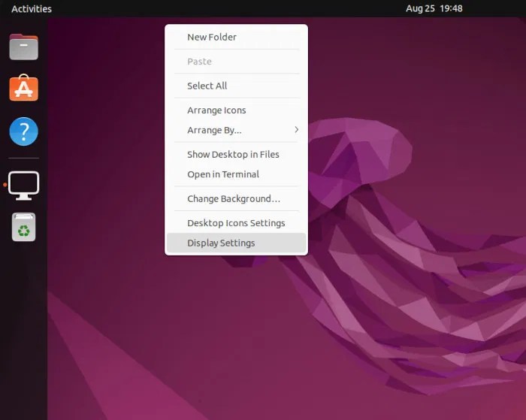Click the Paste menu entry
Image resolution: width=526 pixels, height=420 pixels.
coord(236,62)
